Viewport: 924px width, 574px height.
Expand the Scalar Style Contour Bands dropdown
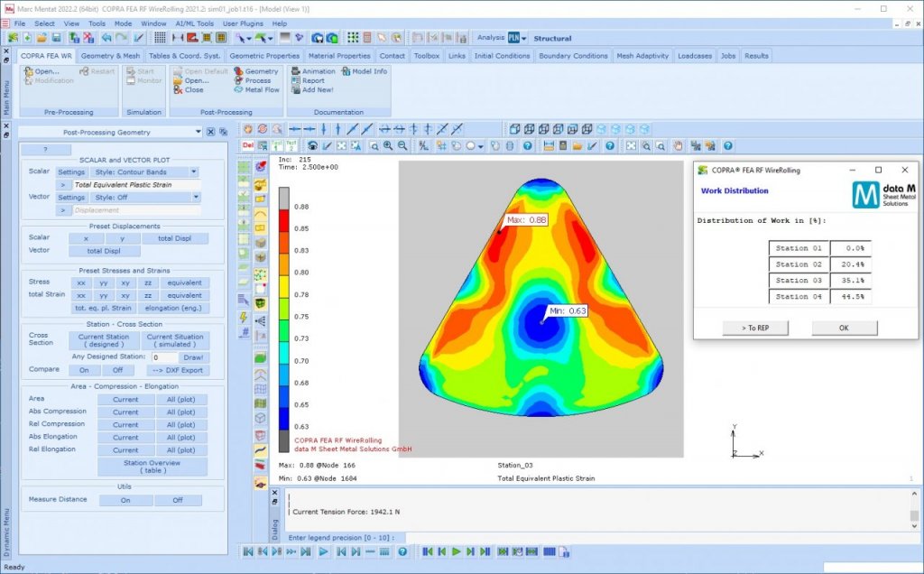point(194,171)
